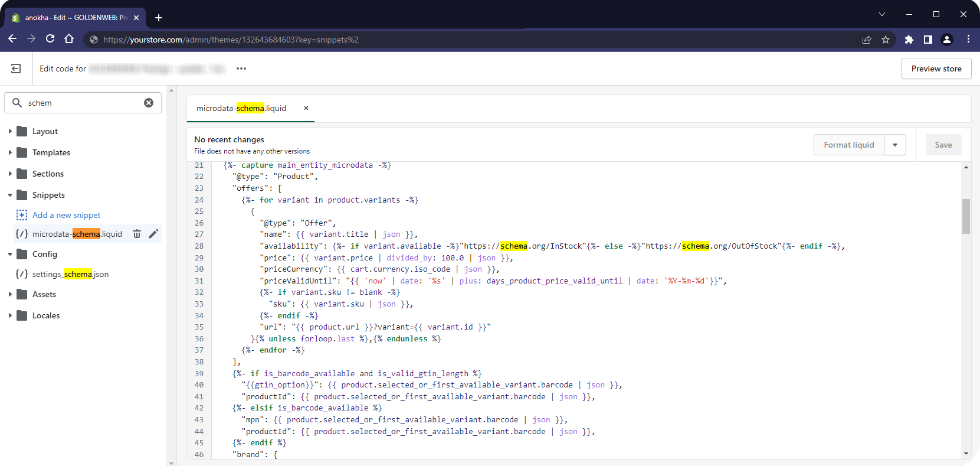The image size is (980, 466).
Task: Open the Format liquid dropdown arrow
Action: (x=895, y=145)
